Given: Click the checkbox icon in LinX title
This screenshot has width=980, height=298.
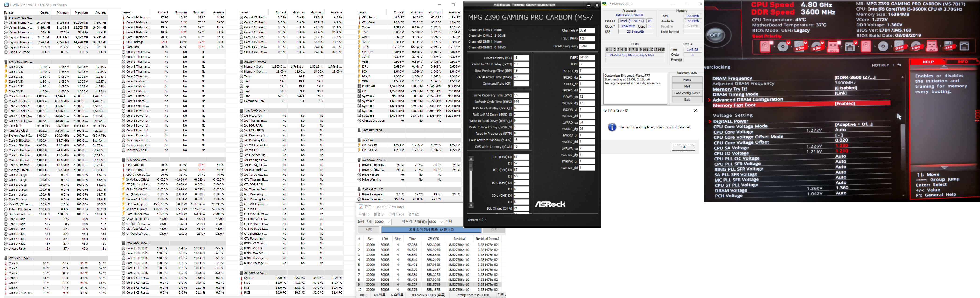Looking at the screenshot, I should pos(361,207).
